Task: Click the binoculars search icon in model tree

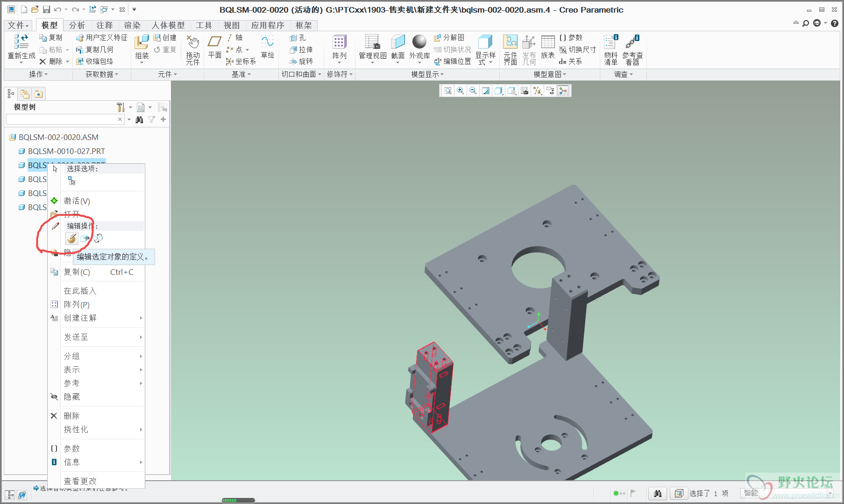Action: 139,119
